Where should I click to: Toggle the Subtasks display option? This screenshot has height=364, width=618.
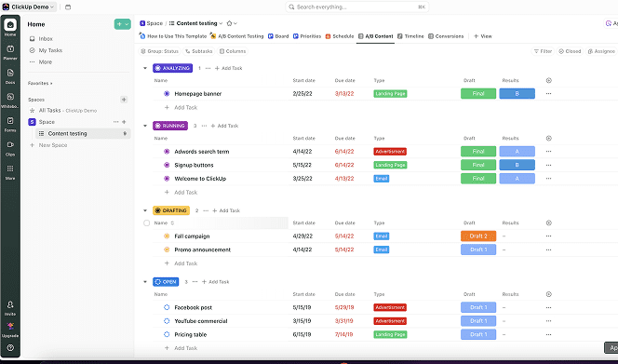199,51
